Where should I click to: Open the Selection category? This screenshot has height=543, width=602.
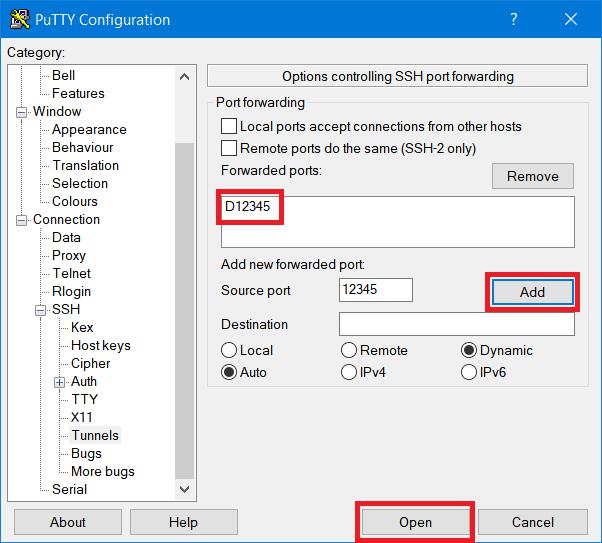tap(80, 184)
